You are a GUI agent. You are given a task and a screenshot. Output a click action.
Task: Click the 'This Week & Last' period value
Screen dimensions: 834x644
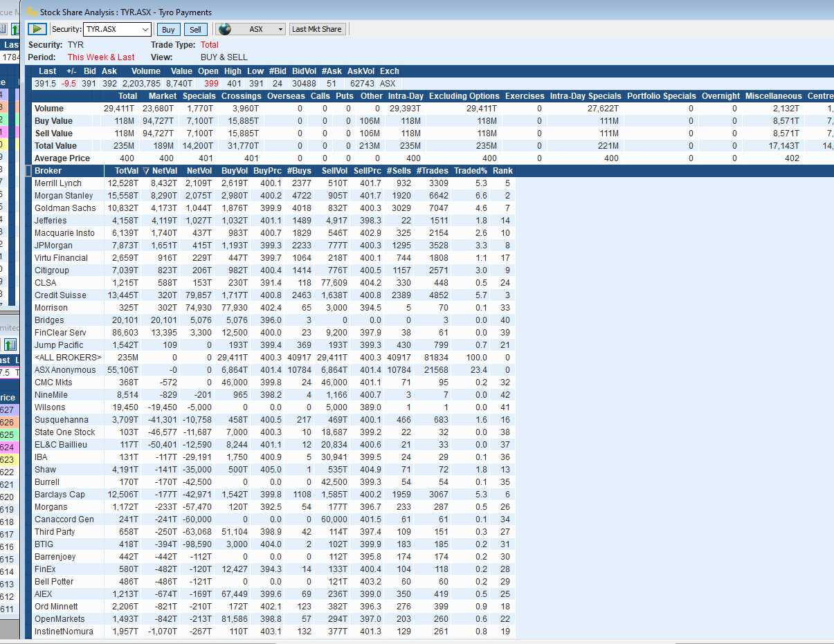pyautogui.click(x=101, y=57)
